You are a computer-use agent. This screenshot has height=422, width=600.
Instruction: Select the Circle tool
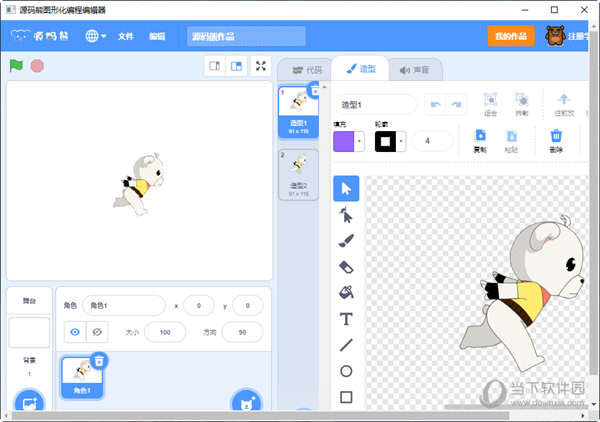(x=346, y=371)
